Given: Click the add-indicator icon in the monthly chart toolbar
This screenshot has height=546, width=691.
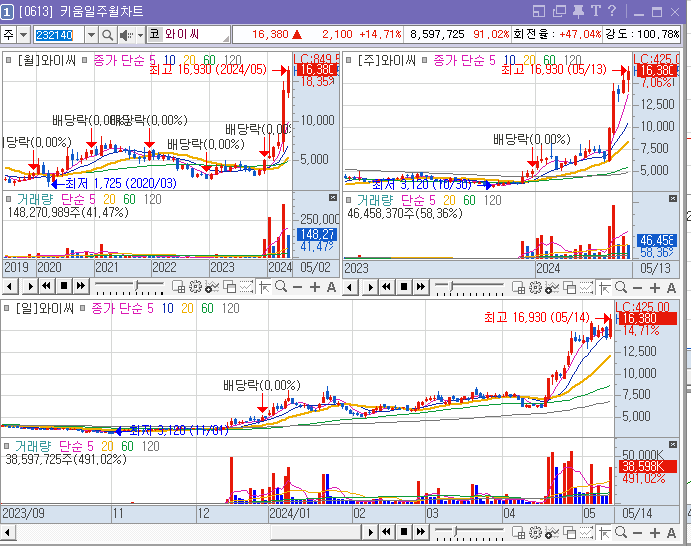Looking at the screenshot, I should coord(212,287).
